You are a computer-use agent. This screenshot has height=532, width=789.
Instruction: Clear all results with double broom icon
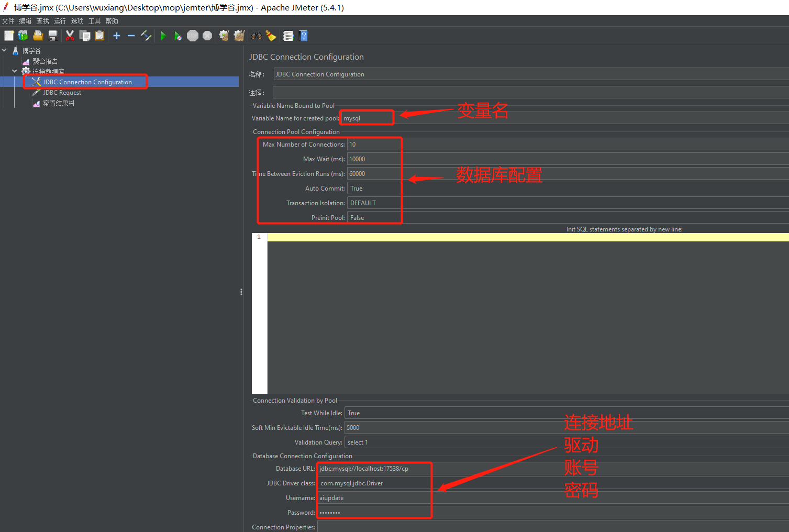[239, 36]
